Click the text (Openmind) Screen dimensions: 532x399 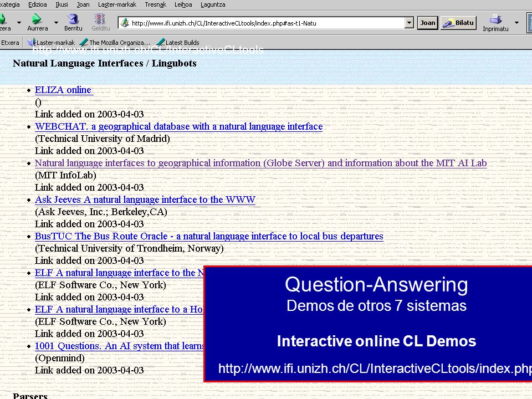click(60, 359)
